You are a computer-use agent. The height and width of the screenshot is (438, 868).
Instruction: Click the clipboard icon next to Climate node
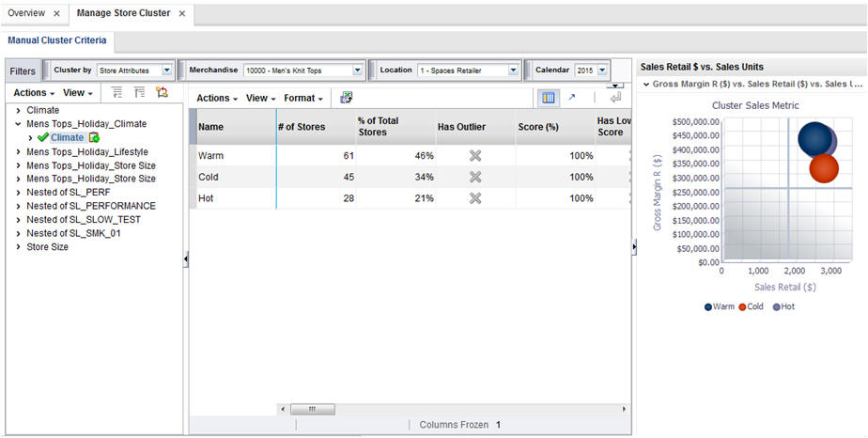coord(94,137)
